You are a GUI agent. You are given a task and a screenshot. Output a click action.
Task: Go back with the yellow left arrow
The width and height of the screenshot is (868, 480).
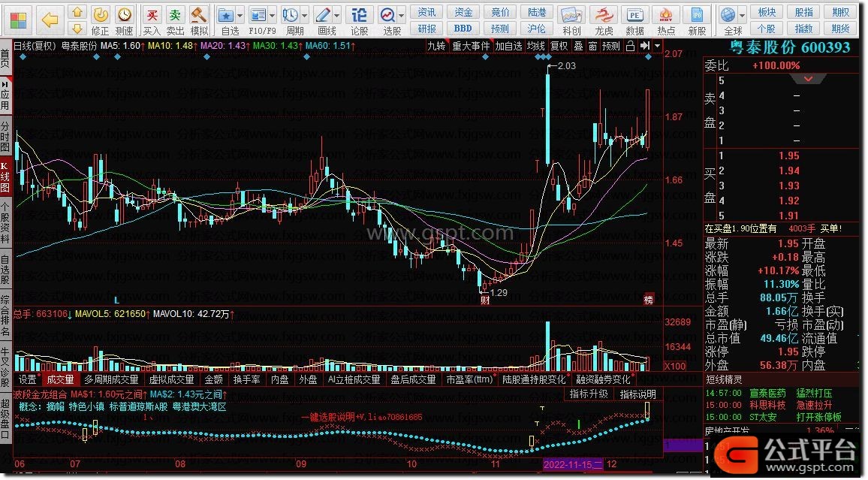coord(50,20)
